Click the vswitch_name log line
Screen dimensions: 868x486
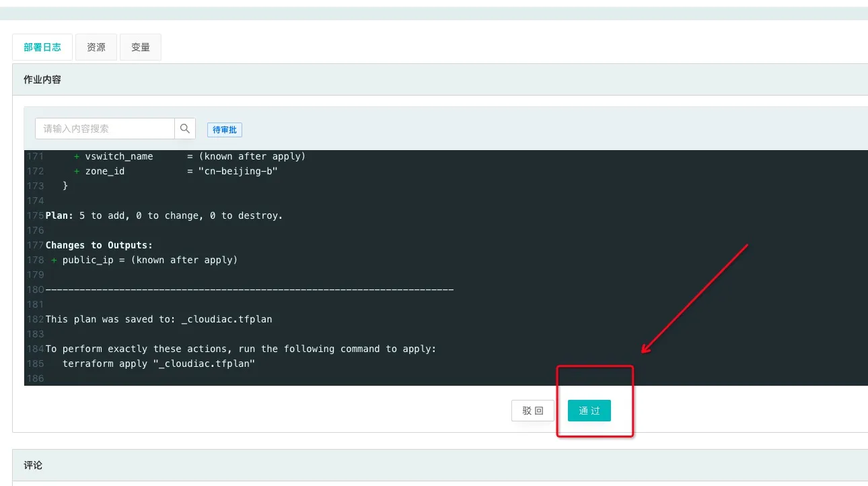click(190, 156)
